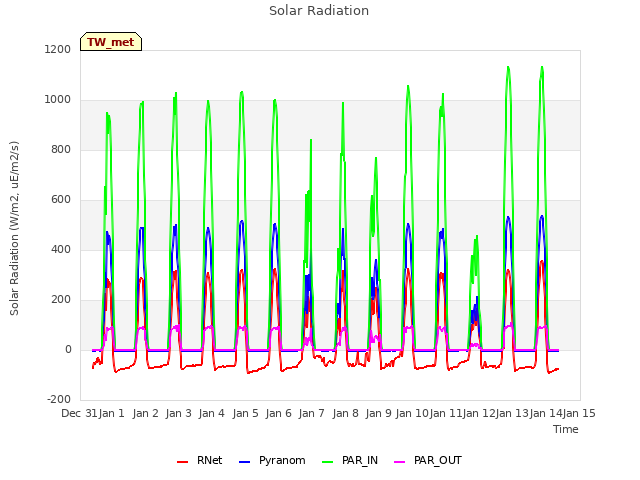Click the y-axis tick label 200
Image resolution: width=640 pixels, height=480 pixels.
click(x=61, y=300)
